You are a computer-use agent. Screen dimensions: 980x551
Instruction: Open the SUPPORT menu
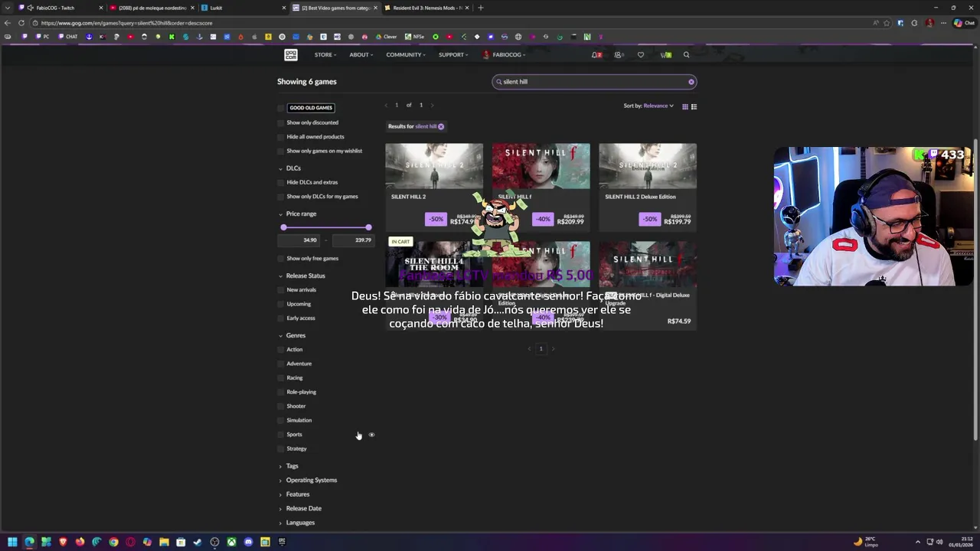pos(453,54)
